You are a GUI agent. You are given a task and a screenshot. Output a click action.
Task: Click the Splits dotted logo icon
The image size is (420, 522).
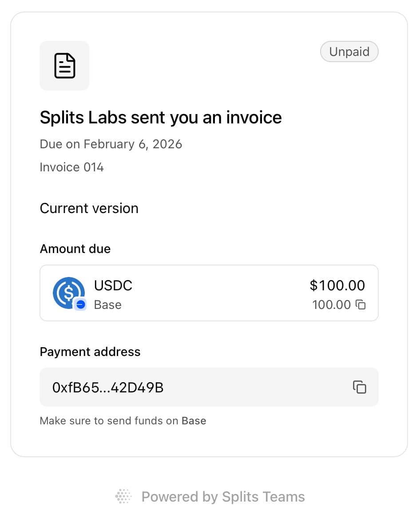124,497
